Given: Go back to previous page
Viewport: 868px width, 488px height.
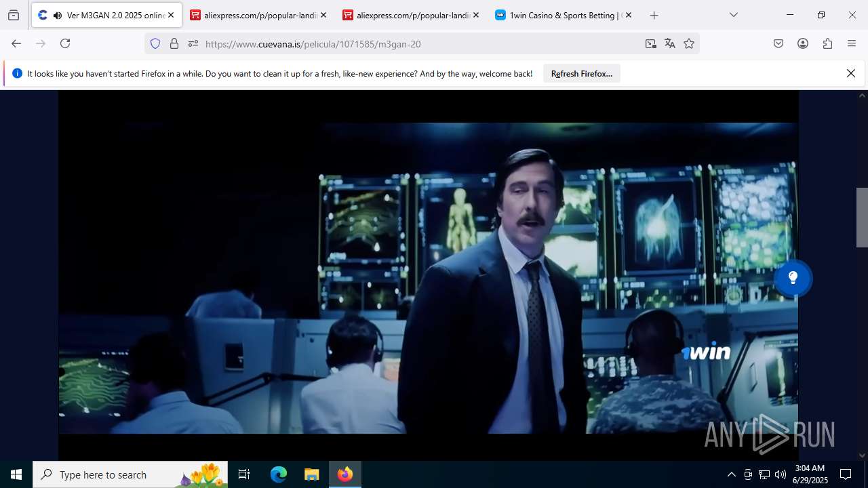Looking at the screenshot, I should 16,43.
